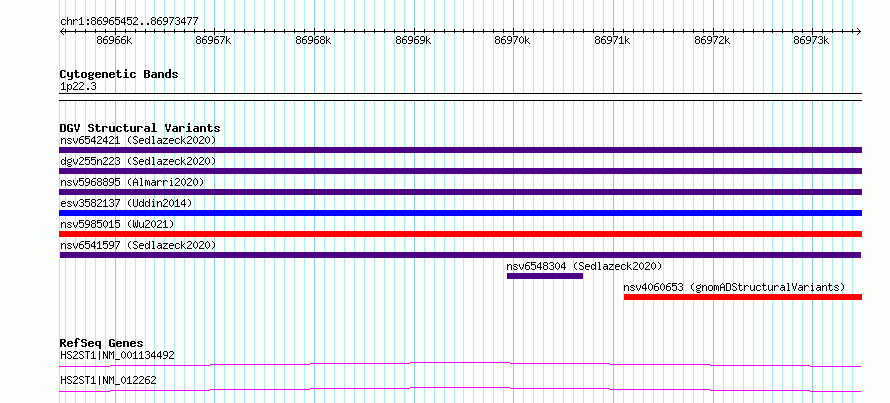
Task: Click the 86967k ruler tick label
Action: [x=213, y=41]
